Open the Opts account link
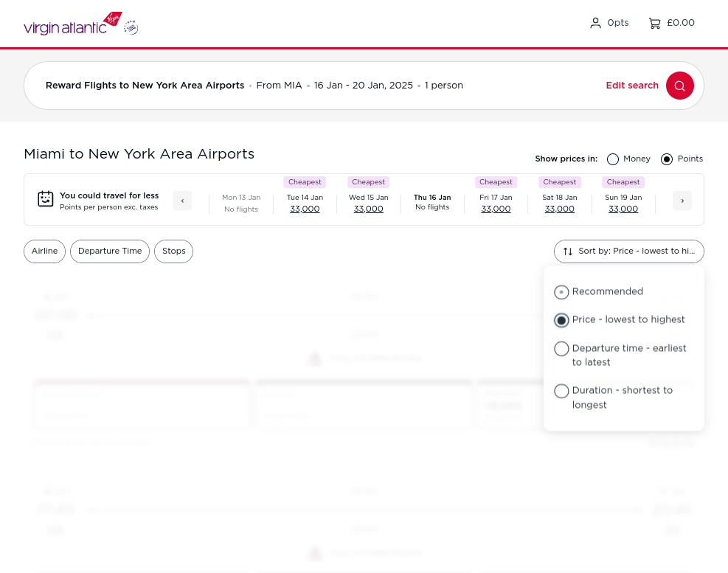The height and width of the screenshot is (573, 728). pos(618,23)
